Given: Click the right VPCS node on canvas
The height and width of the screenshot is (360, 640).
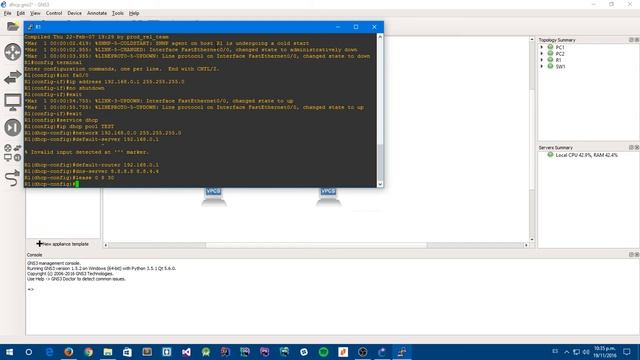Looking at the screenshot, I should (x=328, y=196).
